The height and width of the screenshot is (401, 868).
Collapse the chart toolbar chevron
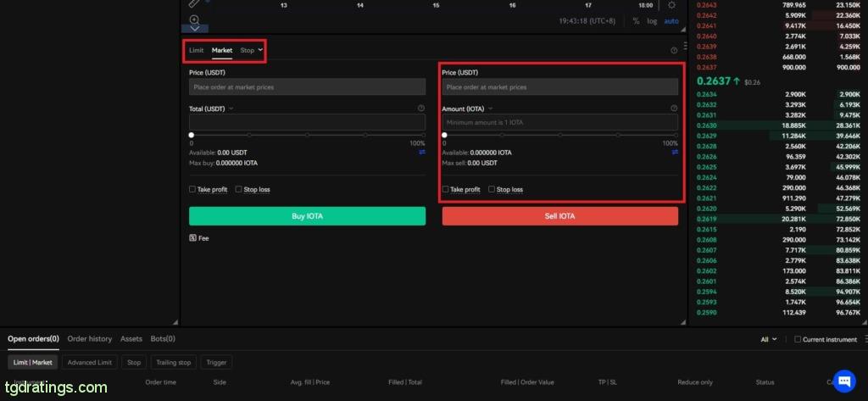point(195,28)
